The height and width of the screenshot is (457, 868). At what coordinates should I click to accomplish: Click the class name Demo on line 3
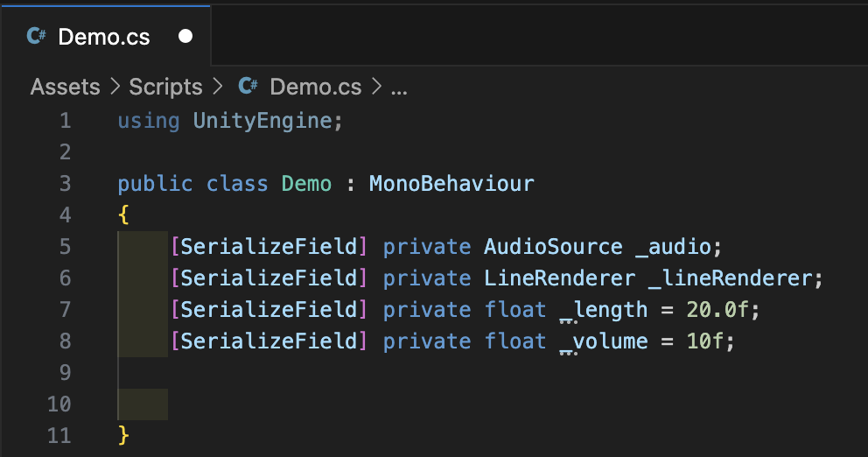point(306,183)
